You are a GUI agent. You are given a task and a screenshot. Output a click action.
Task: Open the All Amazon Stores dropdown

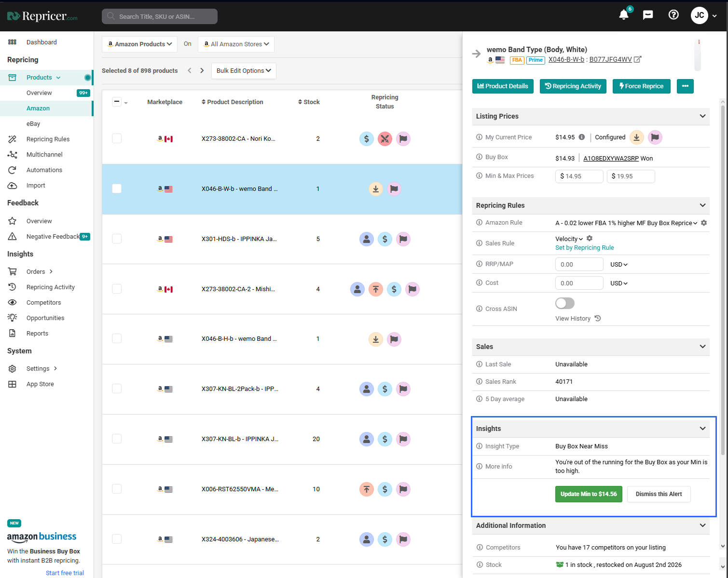click(236, 44)
